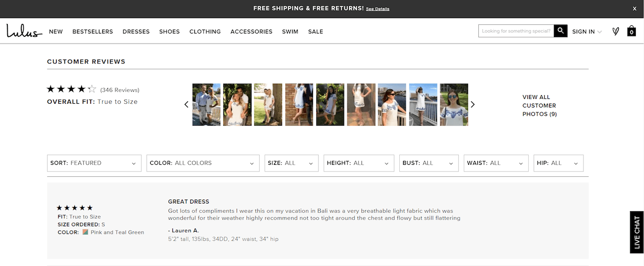Open the ninth customer photo thumbnail
644x266 pixels.
click(454, 105)
